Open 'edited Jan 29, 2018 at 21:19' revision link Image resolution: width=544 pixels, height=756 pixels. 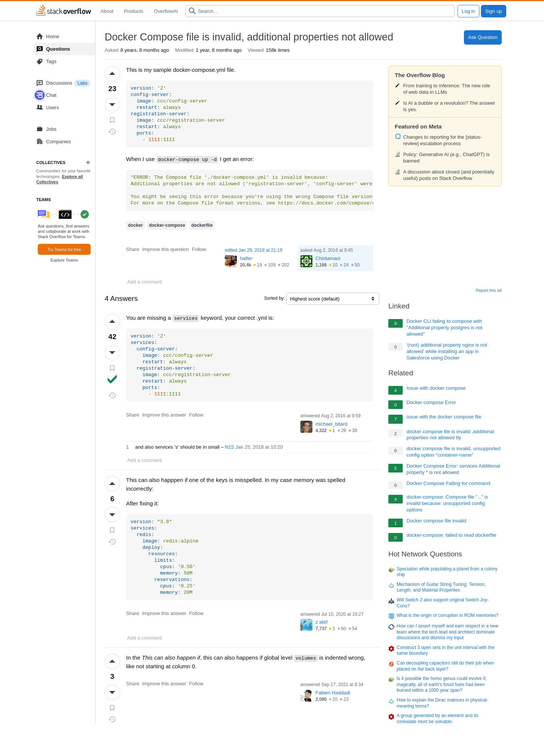tap(253, 250)
